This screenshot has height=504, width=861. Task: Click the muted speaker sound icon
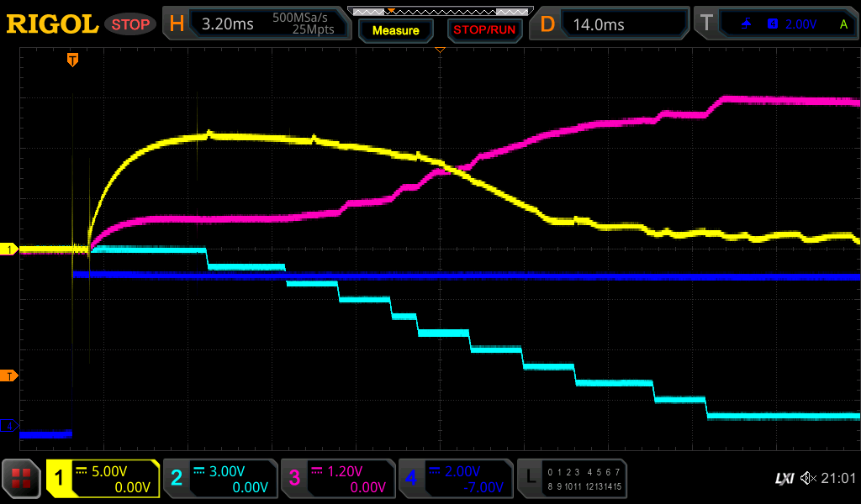(x=808, y=479)
